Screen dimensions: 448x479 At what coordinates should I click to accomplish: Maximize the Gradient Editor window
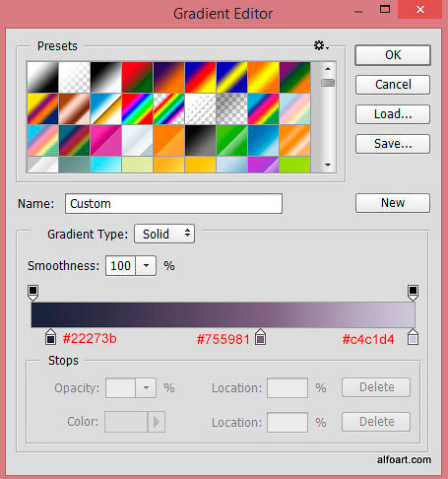click(x=385, y=9)
